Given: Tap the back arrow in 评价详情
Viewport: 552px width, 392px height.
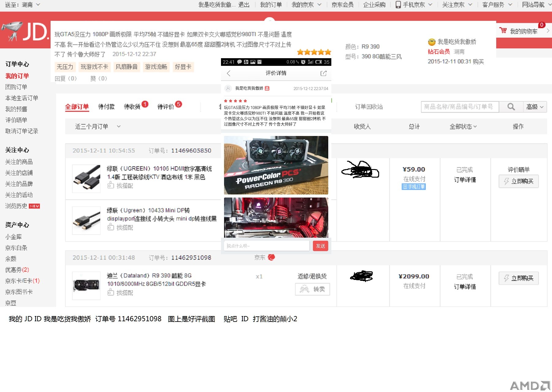Looking at the screenshot, I should tap(228, 73).
